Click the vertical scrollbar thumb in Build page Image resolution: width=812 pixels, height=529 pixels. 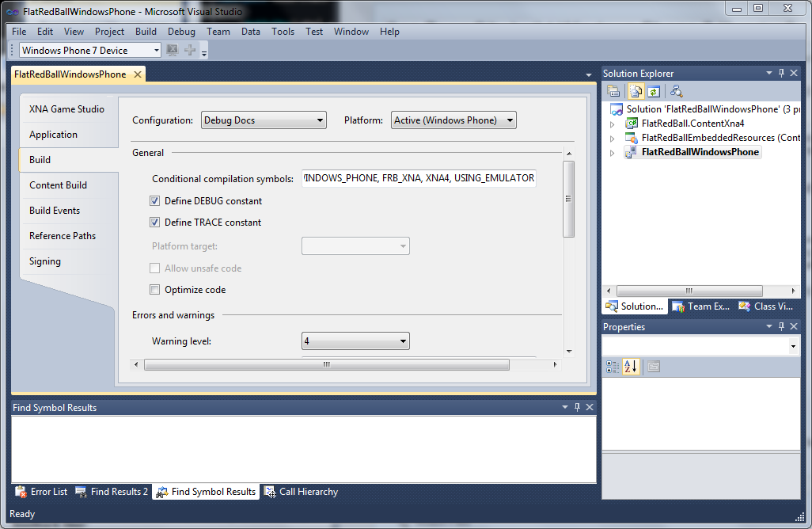(x=568, y=199)
